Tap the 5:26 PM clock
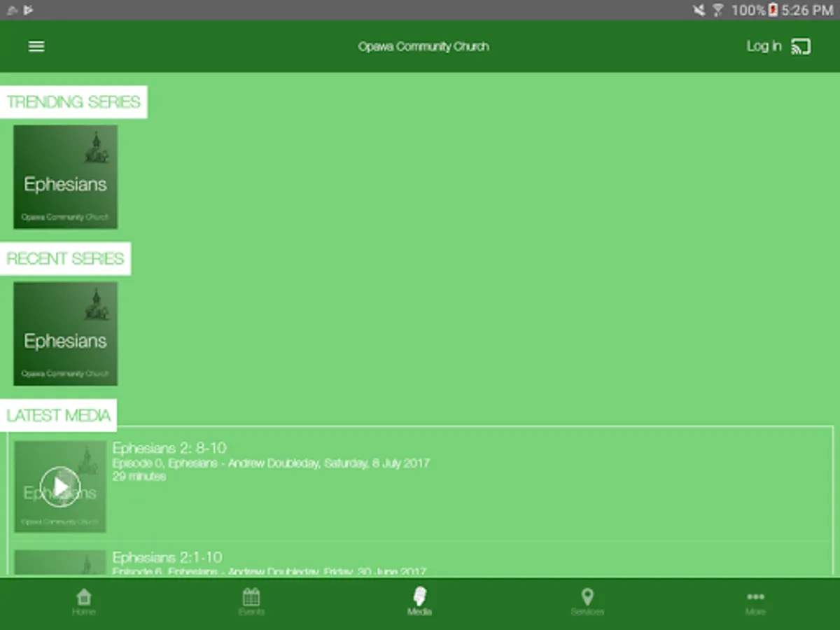The width and height of the screenshot is (840, 630). (807, 10)
